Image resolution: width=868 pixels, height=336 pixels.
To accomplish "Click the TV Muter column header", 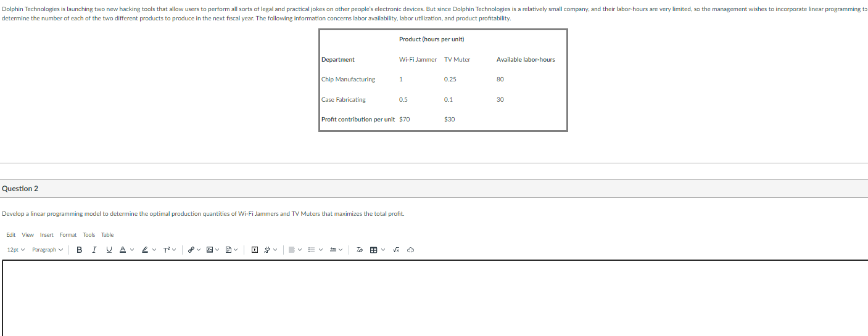I will tap(457, 60).
